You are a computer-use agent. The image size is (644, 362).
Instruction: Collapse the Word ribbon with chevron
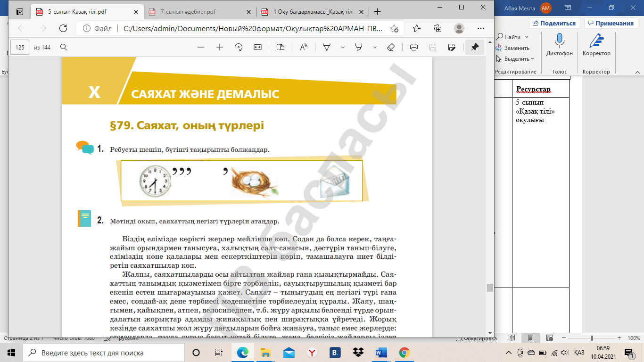coord(637,72)
